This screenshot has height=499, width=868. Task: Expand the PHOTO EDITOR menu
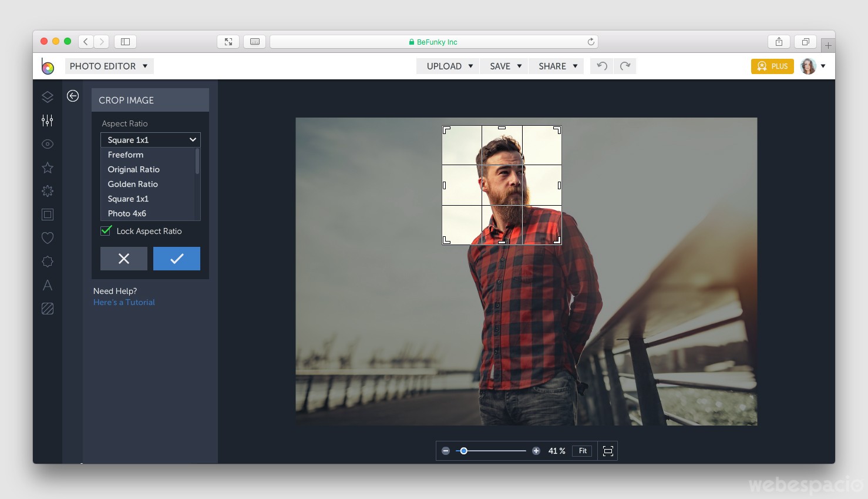pyautogui.click(x=109, y=66)
